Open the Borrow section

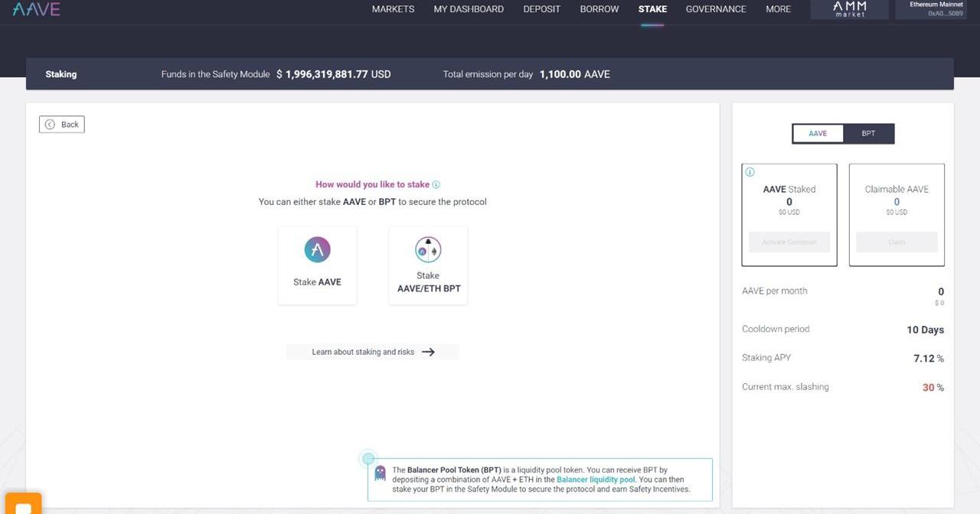click(x=599, y=9)
